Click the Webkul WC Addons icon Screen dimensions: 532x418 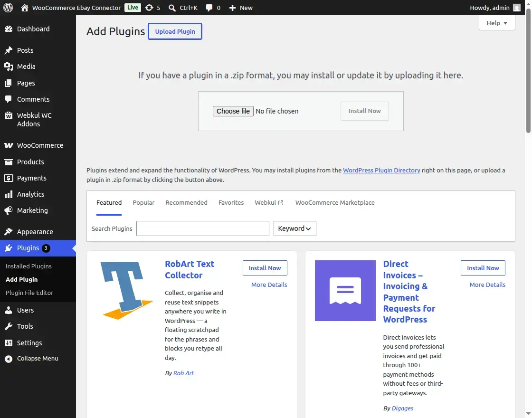point(9,115)
